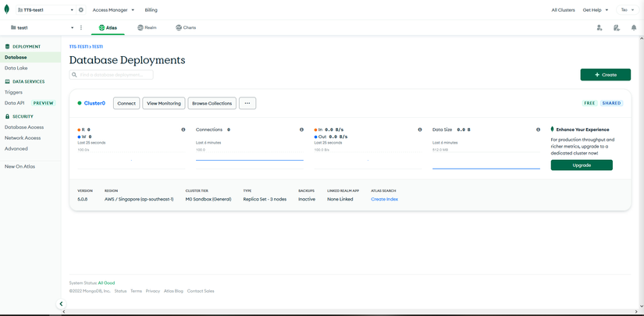This screenshot has width=644, height=316.
Task: Collapse the left sidebar arrow
Action: 61,304
